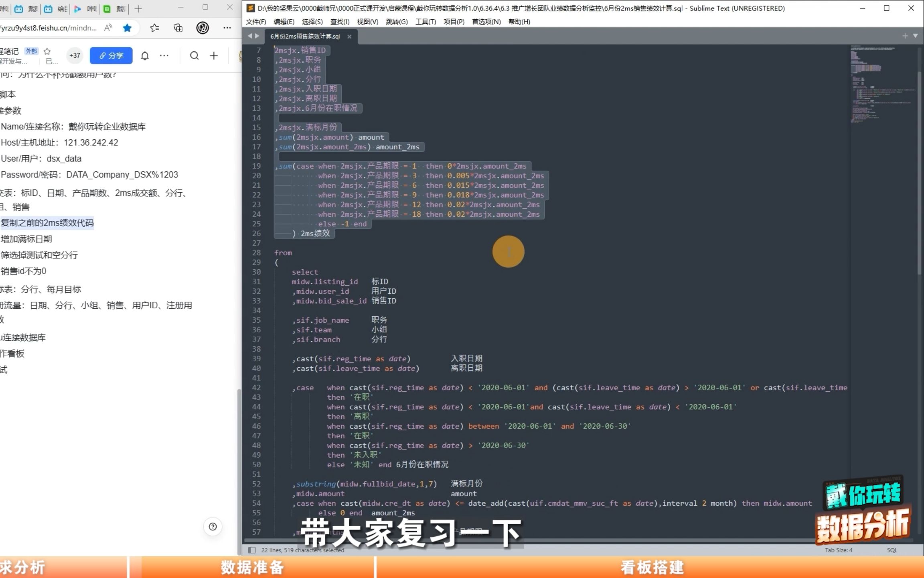Click the Sublime vertical scrollbar thumb
The image size is (924, 578).
(919, 173)
